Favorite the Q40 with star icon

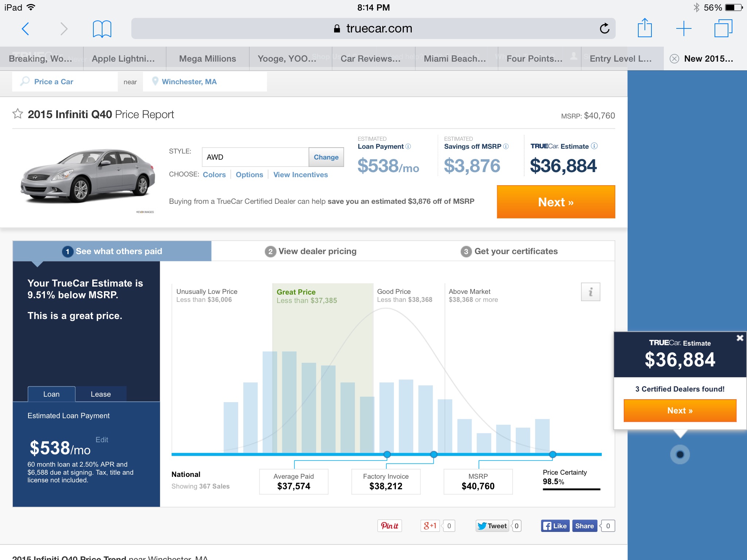point(18,114)
